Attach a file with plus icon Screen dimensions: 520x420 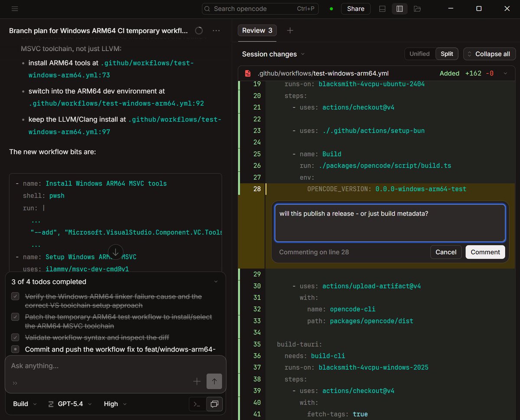click(x=197, y=381)
